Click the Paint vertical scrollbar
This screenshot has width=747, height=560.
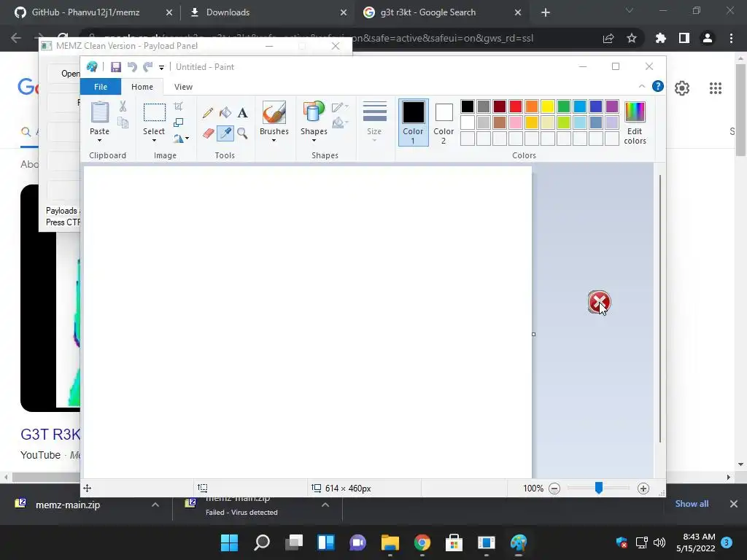[659, 308]
